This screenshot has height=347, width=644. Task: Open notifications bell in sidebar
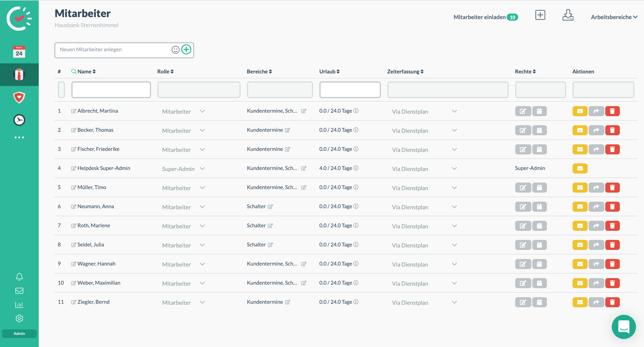[19, 277]
